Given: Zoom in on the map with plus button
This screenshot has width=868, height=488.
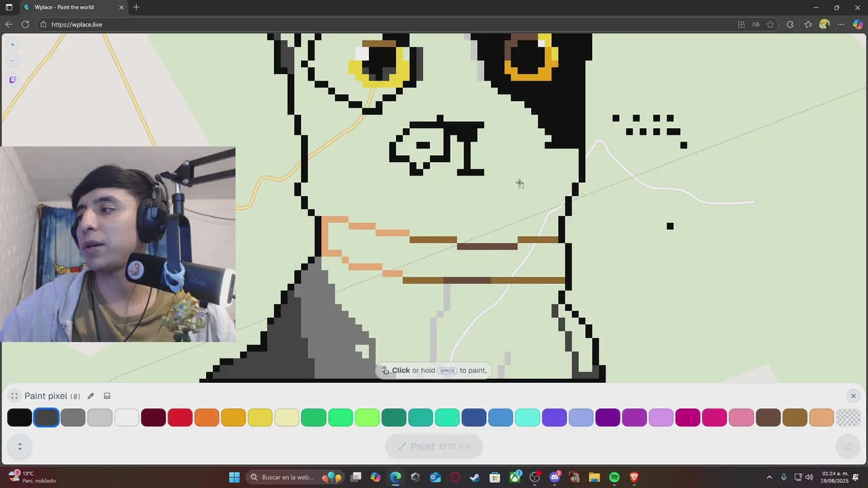Looking at the screenshot, I should 12,45.
